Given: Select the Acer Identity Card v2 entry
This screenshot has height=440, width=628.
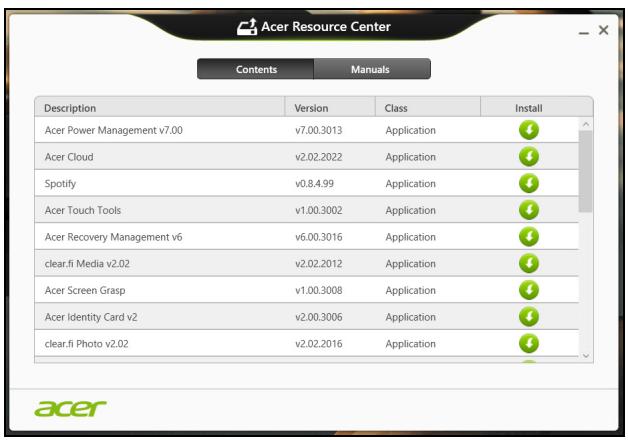Looking at the screenshot, I should coord(91,317).
